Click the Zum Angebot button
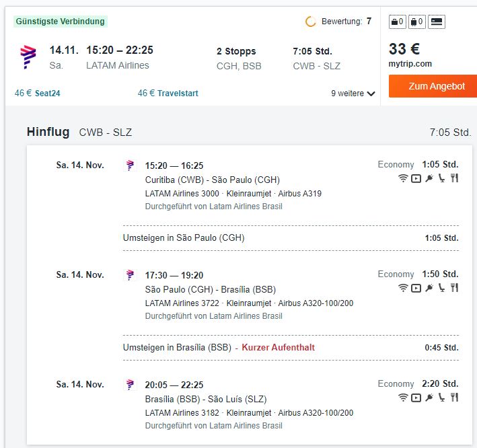This screenshot has height=448, width=477. [433, 86]
